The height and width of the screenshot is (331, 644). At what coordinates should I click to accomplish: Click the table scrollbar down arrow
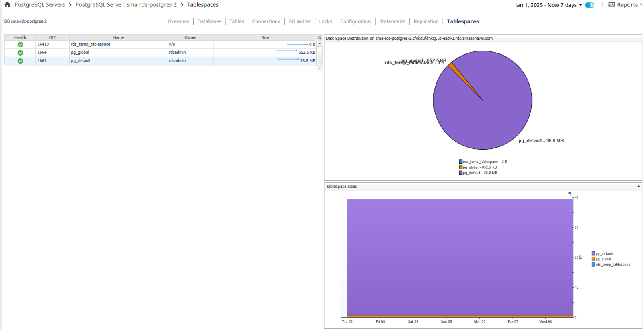point(320,68)
